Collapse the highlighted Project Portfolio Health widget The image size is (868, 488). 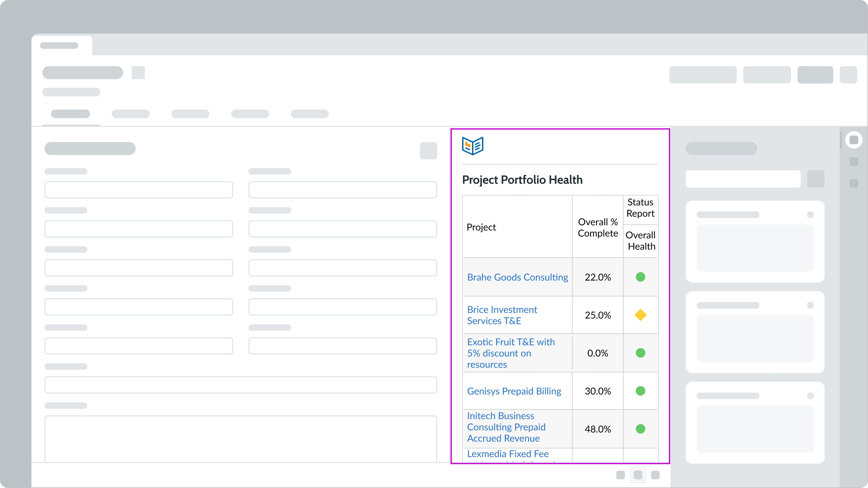point(522,180)
